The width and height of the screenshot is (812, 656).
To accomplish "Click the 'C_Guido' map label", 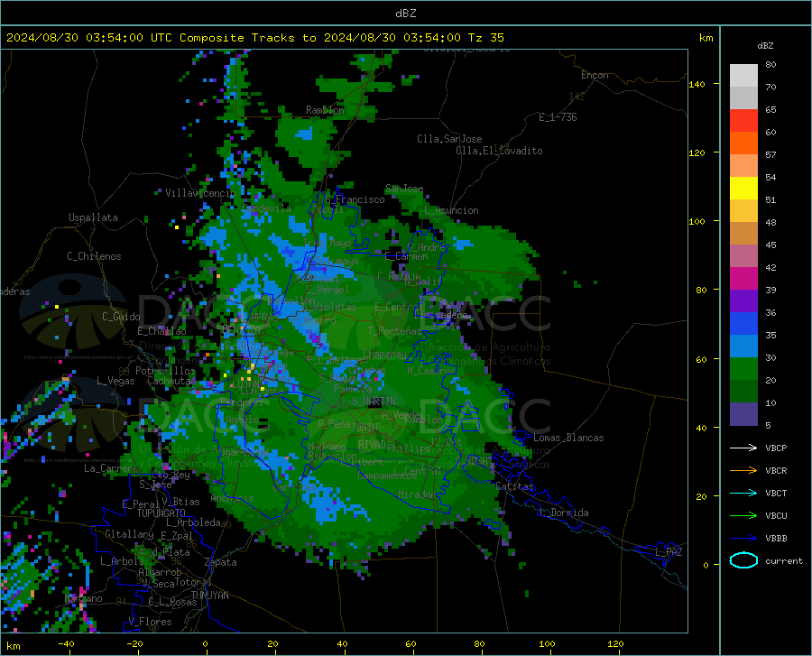I will pyautogui.click(x=121, y=317).
